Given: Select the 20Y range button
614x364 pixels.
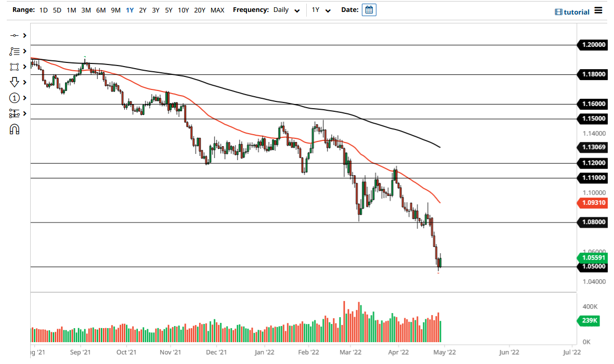Looking at the screenshot, I should point(199,9).
